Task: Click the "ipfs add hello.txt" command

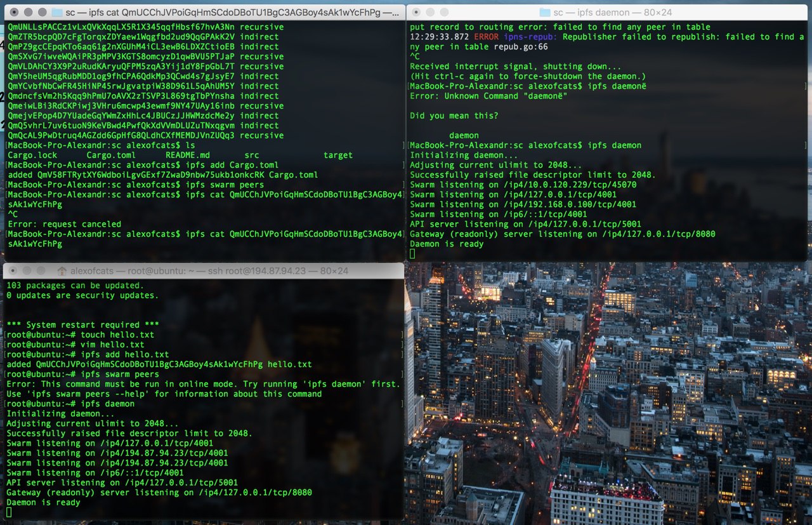Action: click(x=125, y=354)
